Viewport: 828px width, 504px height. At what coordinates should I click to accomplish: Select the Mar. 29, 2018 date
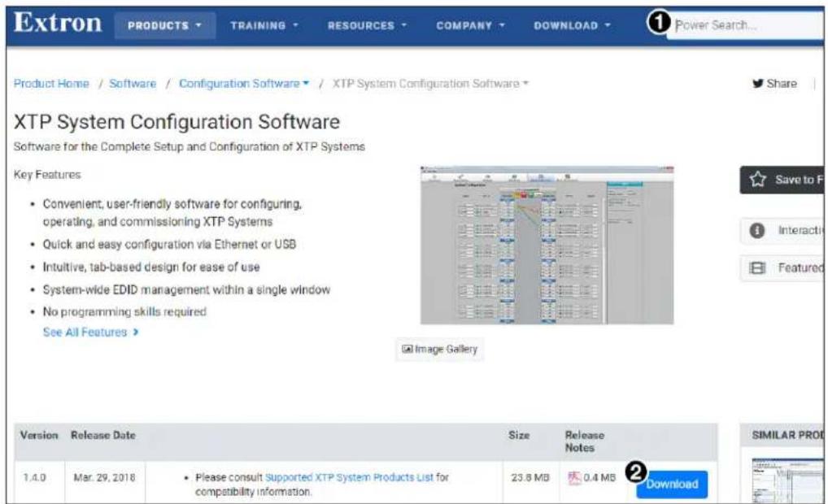(x=105, y=478)
